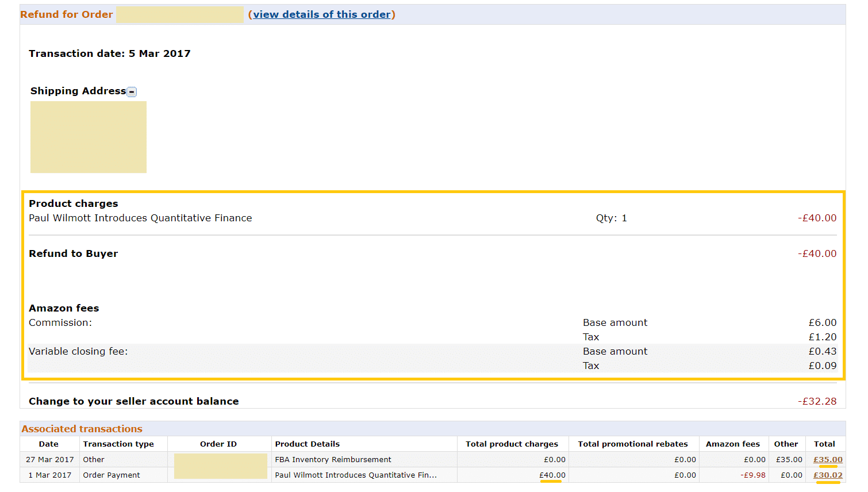
Task: Select the 'Amazon fees' heading
Action: click(x=64, y=308)
